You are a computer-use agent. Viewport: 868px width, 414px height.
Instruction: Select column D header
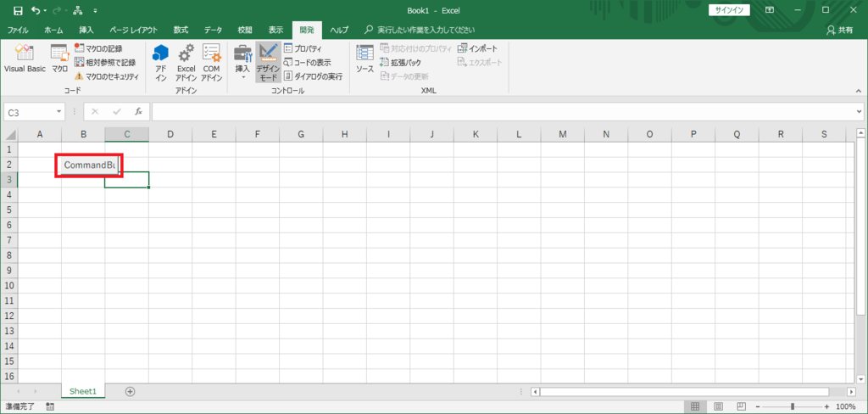[170, 134]
